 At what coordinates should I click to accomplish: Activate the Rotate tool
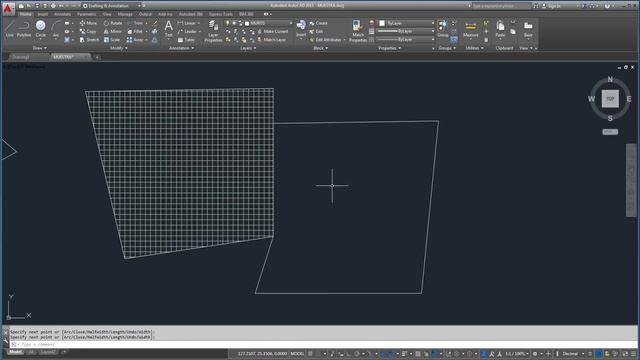tap(113, 23)
